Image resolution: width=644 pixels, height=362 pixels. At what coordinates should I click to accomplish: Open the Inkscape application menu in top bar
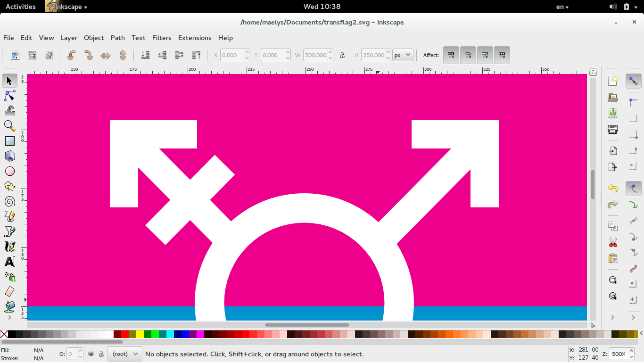66,7
